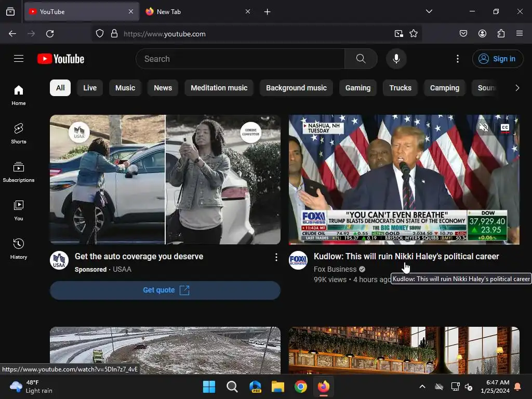Select the Music filter chip

pos(125,88)
